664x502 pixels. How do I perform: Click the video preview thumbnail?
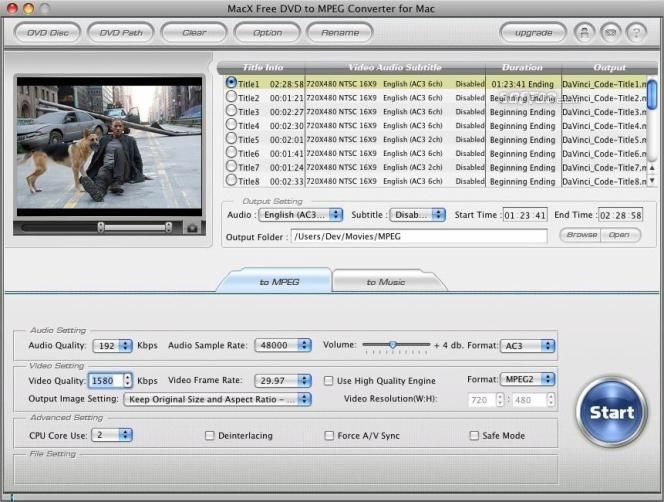coord(109,147)
